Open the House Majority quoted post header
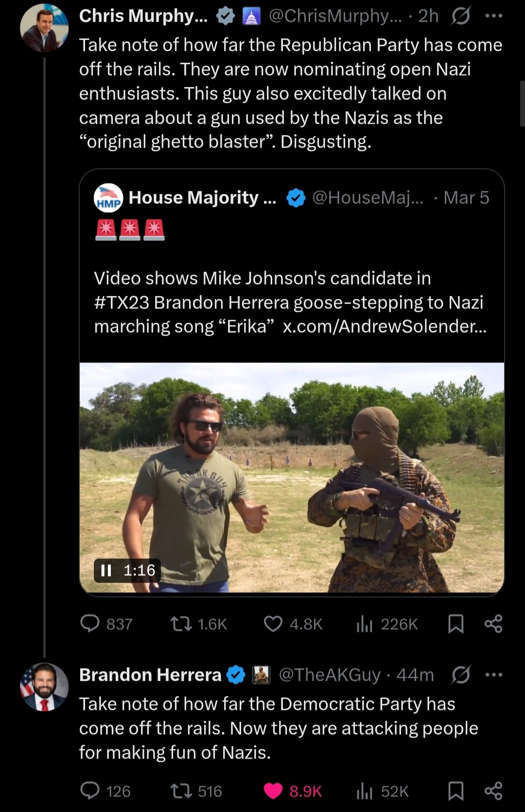Image resolution: width=525 pixels, height=812 pixels. (x=202, y=198)
